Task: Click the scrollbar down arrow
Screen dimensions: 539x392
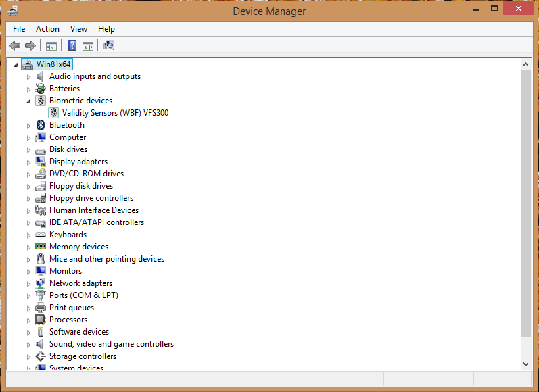Action: click(x=525, y=364)
